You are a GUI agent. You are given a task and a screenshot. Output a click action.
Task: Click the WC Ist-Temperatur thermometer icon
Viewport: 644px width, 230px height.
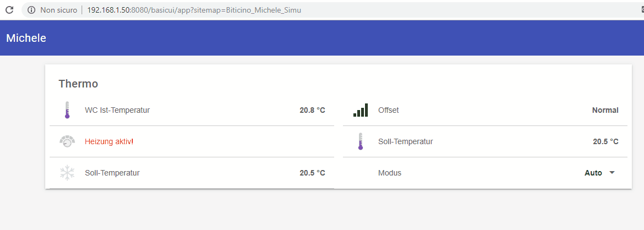click(67, 110)
